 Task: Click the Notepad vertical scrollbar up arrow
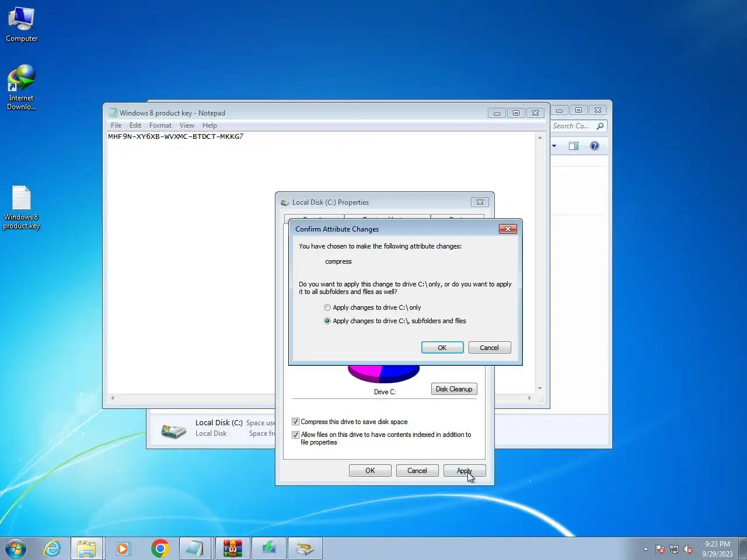[540, 138]
